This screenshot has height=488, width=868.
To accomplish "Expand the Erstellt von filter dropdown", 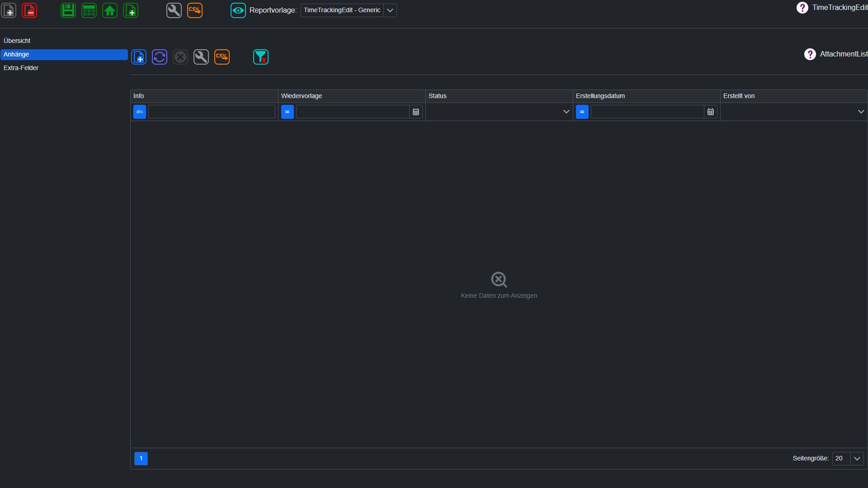I will (861, 112).
